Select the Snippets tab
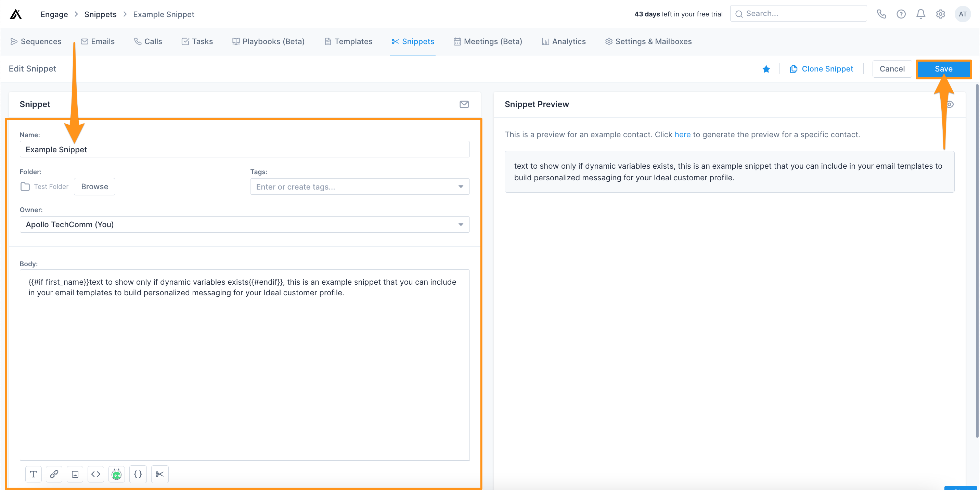The height and width of the screenshot is (490, 980). click(413, 41)
